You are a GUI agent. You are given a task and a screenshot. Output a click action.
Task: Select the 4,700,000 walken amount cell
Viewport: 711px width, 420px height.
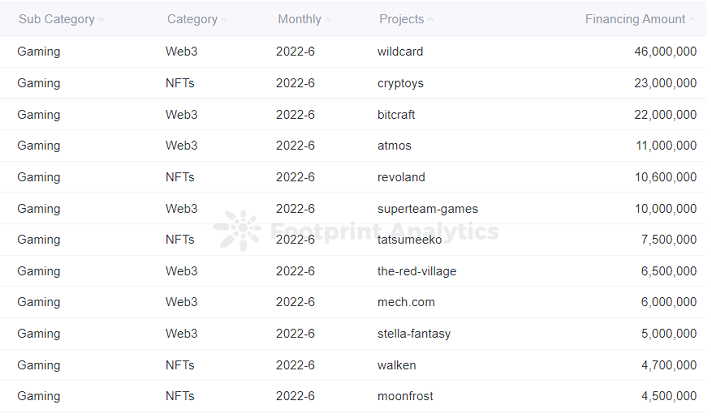coord(669,365)
